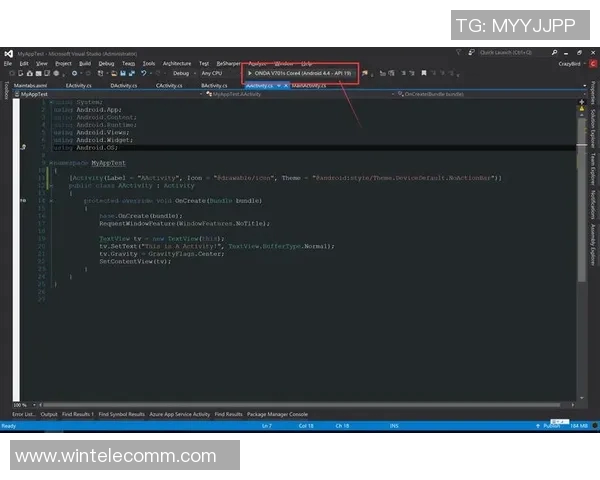Start debugging on ONDA V701s Core4 device
The height and width of the screenshot is (480, 600).
[300, 73]
